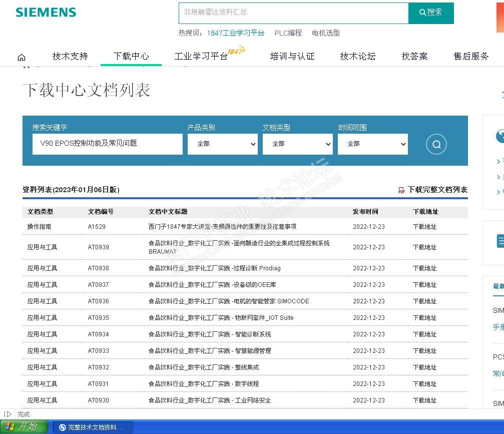The width and height of the screenshot is (504, 434).
Task: Click the PDF icon beside 下载完整文档列表
Action: 401,190
